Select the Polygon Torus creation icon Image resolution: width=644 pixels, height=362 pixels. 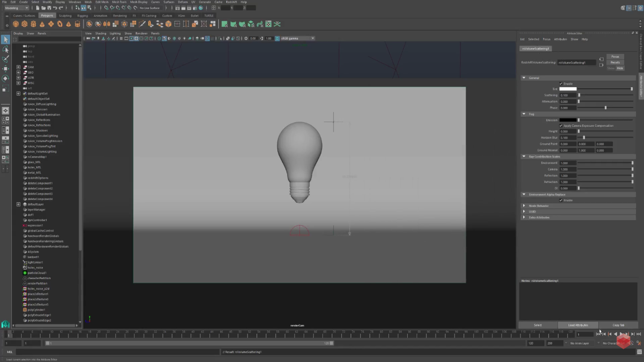point(60,24)
